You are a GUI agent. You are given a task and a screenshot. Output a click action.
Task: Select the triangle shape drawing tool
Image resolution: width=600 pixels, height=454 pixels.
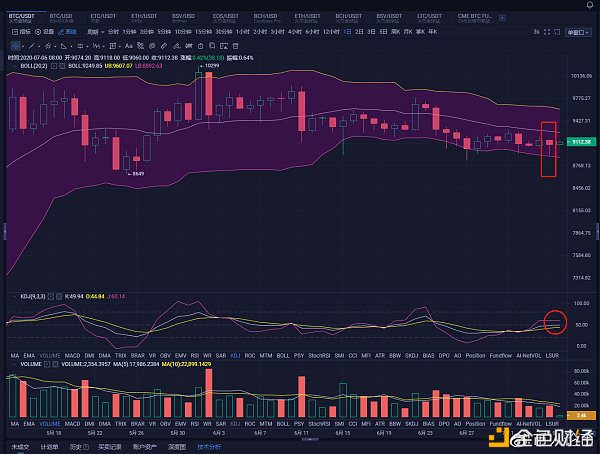[64, 46]
